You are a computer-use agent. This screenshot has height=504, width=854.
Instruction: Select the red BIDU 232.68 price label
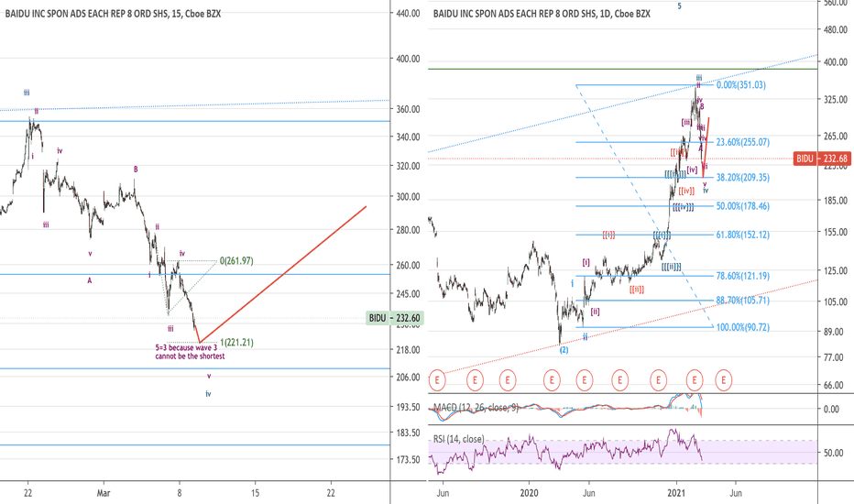click(822, 159)
